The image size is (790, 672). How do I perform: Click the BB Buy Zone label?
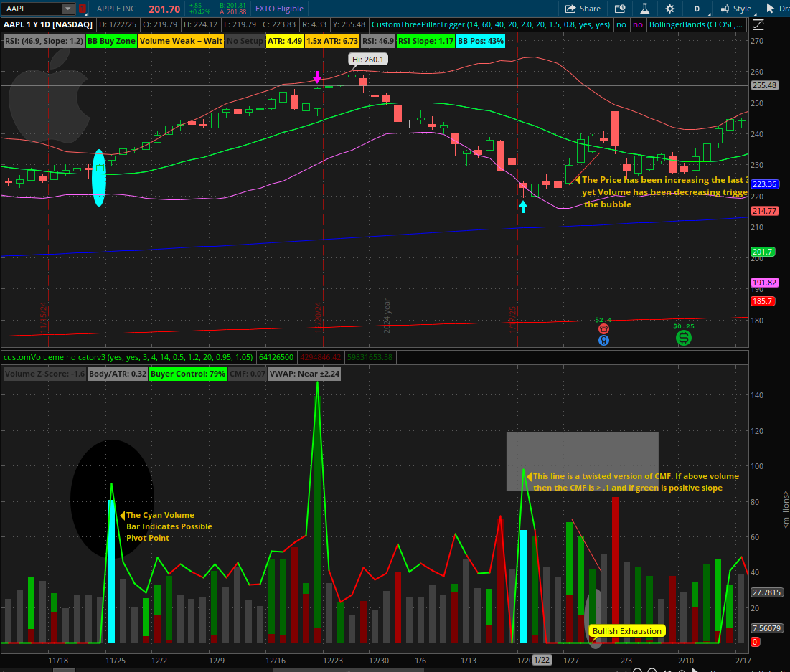111,41
